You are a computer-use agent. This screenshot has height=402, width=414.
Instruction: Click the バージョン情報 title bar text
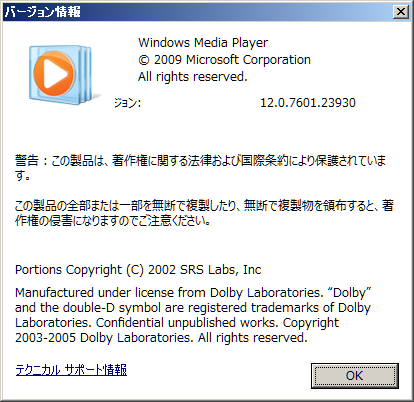(43, 12)
